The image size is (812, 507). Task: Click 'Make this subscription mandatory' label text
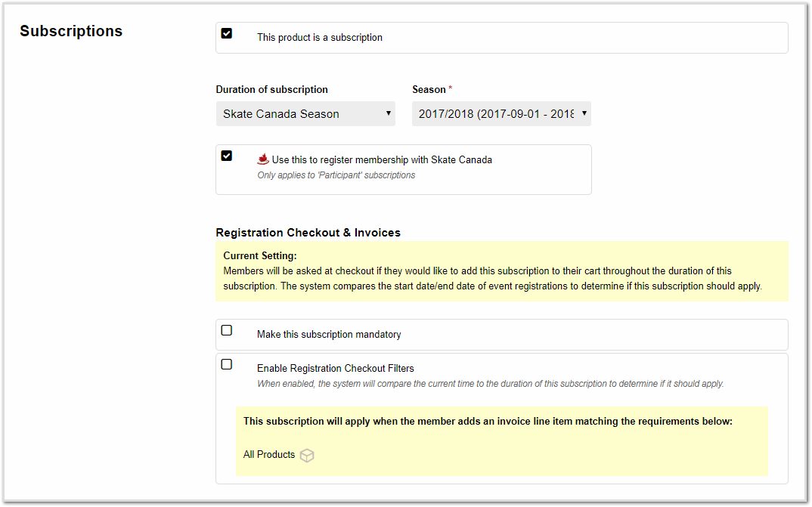point(329,335)
